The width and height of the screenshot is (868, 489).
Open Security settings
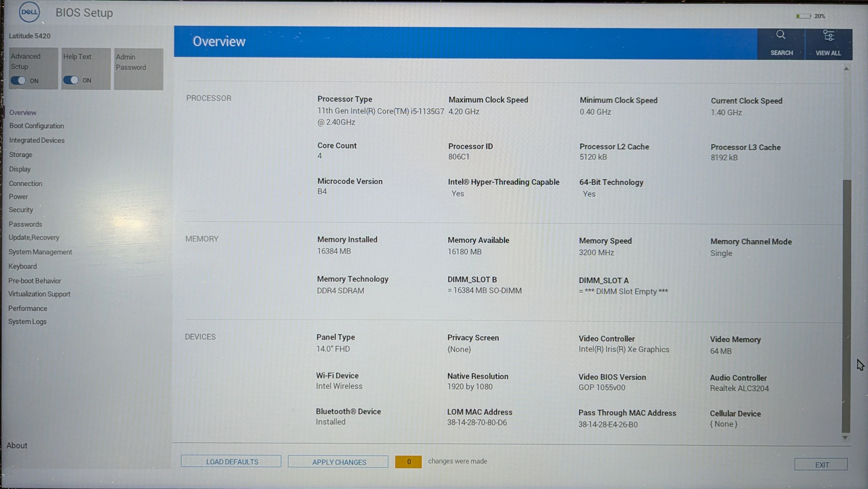(21, 210)
